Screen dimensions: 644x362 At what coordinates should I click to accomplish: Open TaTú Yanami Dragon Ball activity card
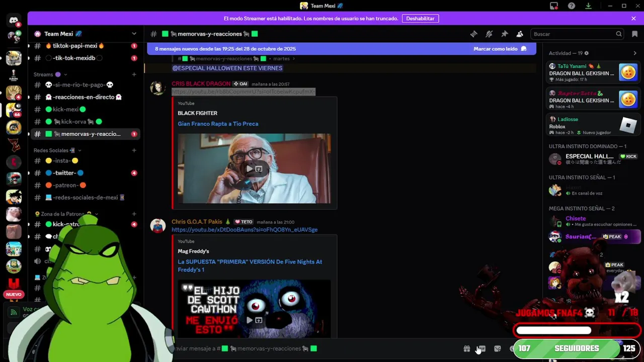(x=593, y=72)
